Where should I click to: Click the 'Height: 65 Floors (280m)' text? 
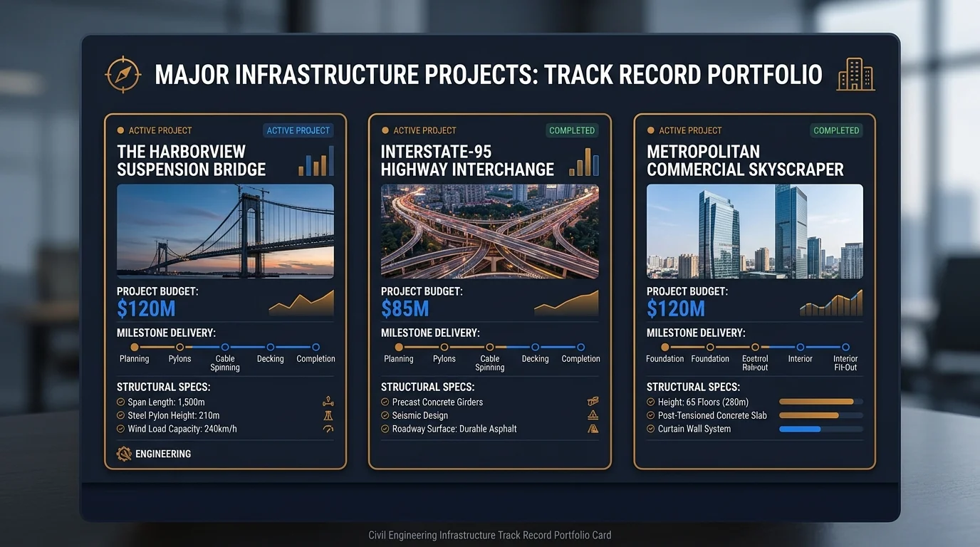704,402
